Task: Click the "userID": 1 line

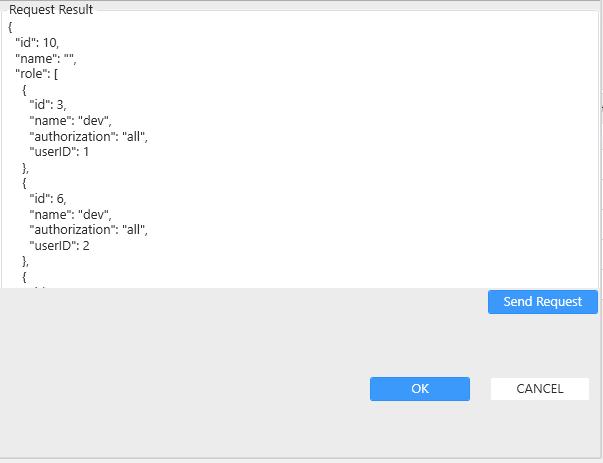Action: (x=60, y=152)
